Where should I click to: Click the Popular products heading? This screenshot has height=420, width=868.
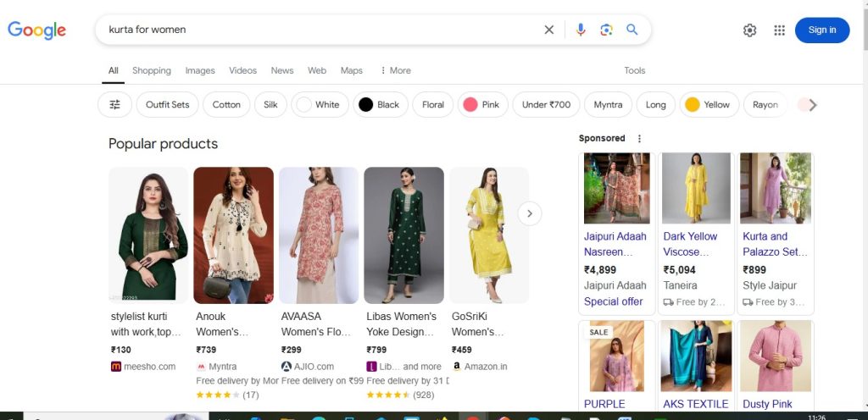(x=164, y=144)
